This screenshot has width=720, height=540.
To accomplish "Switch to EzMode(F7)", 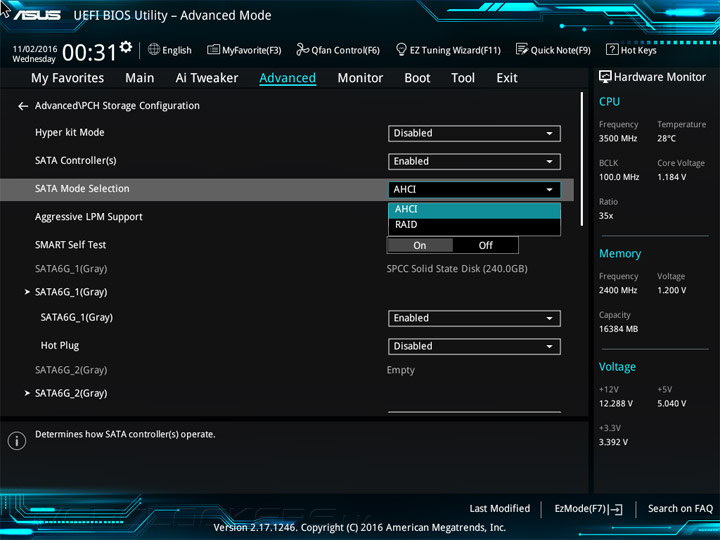I will [x=588, y=509].
